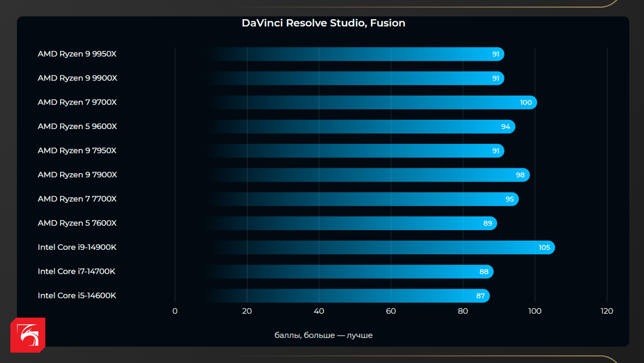644x363 pixels.
Task: Click the 91 score on Ryzen 9 7950X bar
Action: click(x=496, y=151)
